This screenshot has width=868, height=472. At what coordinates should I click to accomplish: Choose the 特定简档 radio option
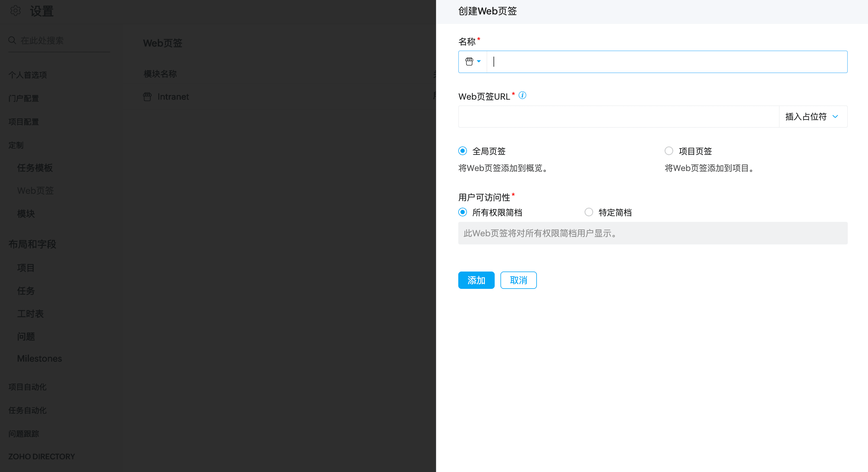coord(588,212)
